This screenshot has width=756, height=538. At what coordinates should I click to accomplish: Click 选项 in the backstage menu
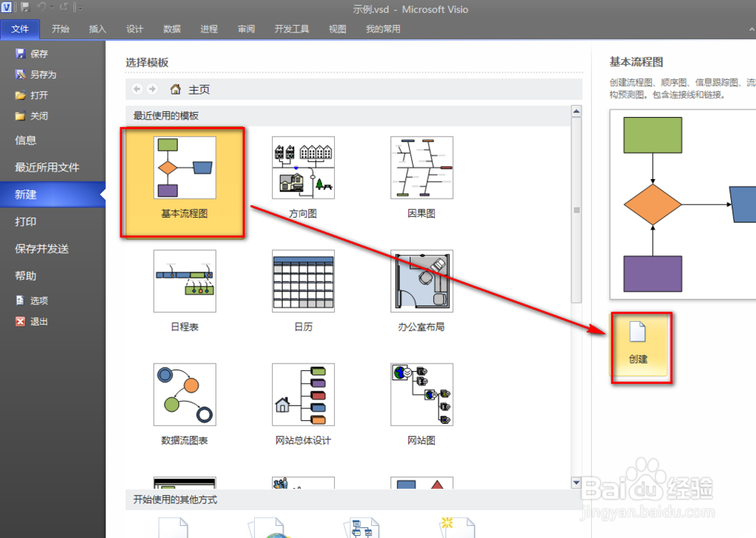click(x=32, y=300)
